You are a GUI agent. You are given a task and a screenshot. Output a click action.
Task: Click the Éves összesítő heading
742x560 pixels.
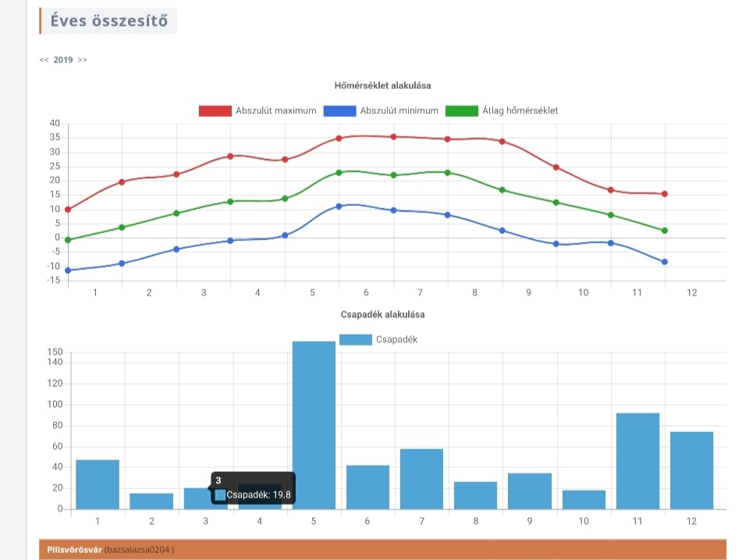coord(108,21)
